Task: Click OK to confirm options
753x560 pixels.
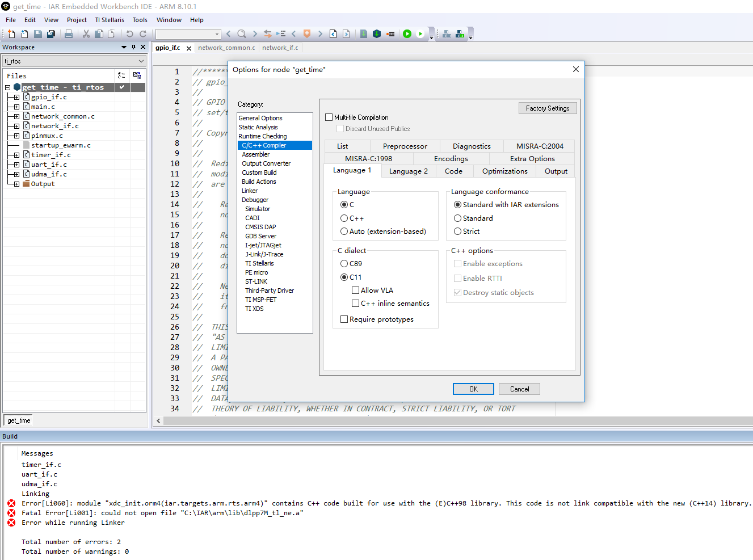Action: point(473,389)
